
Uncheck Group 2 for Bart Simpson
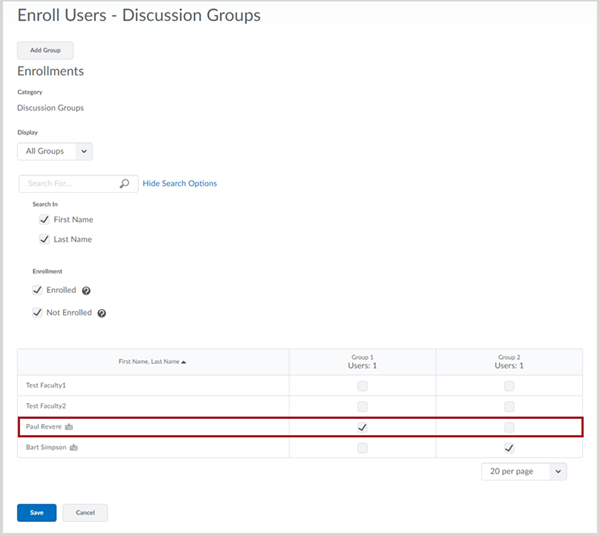509,448
